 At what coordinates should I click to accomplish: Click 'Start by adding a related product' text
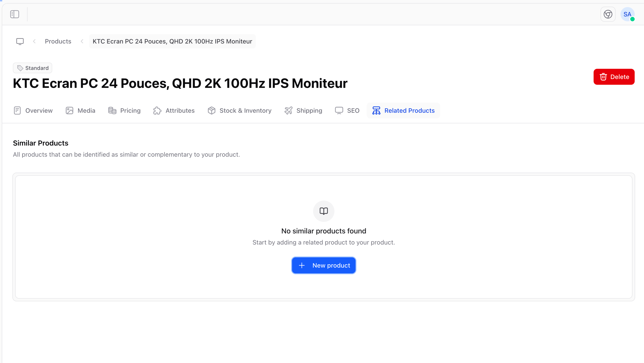324,243
